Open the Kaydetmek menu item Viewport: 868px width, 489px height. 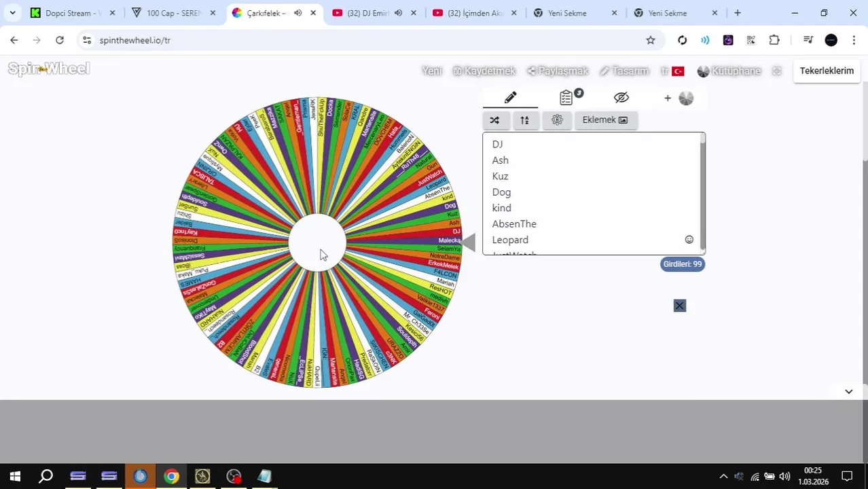coord(484,71)
